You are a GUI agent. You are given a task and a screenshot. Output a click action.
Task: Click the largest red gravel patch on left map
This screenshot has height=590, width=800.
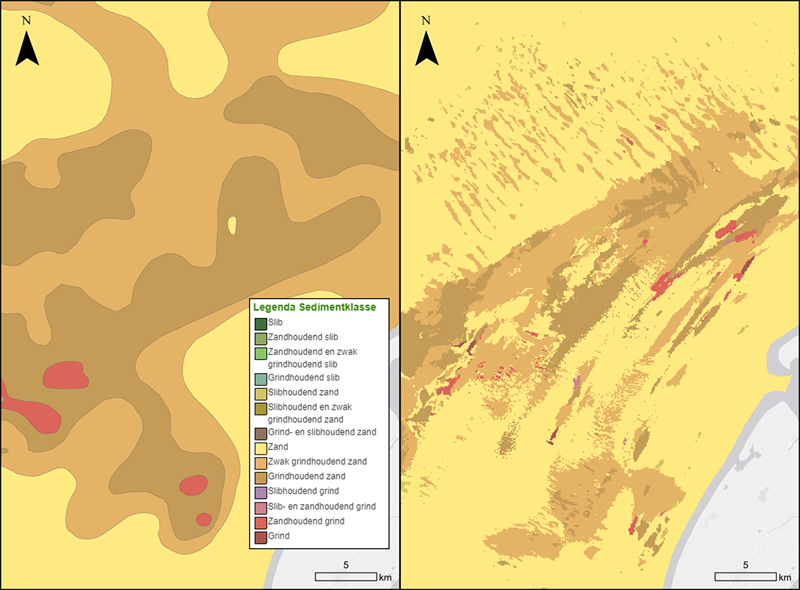(x=65, y=375)
